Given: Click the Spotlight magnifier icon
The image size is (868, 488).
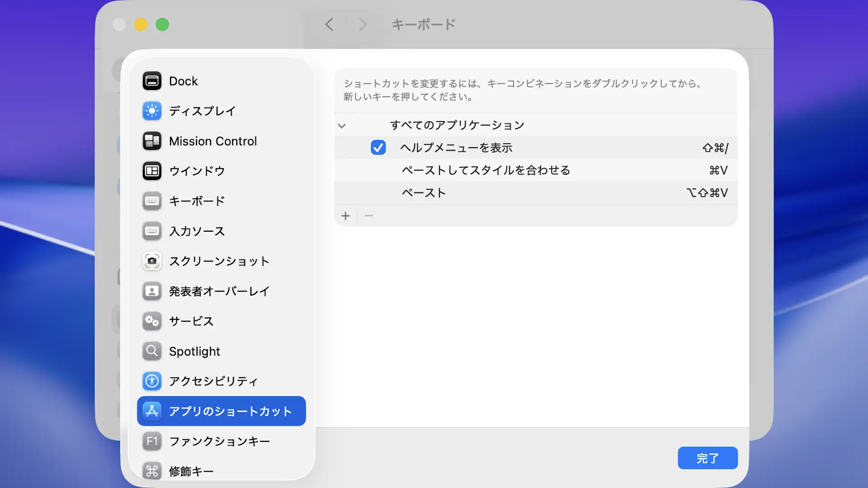Looking at the screenshot, I should [152, 351].
